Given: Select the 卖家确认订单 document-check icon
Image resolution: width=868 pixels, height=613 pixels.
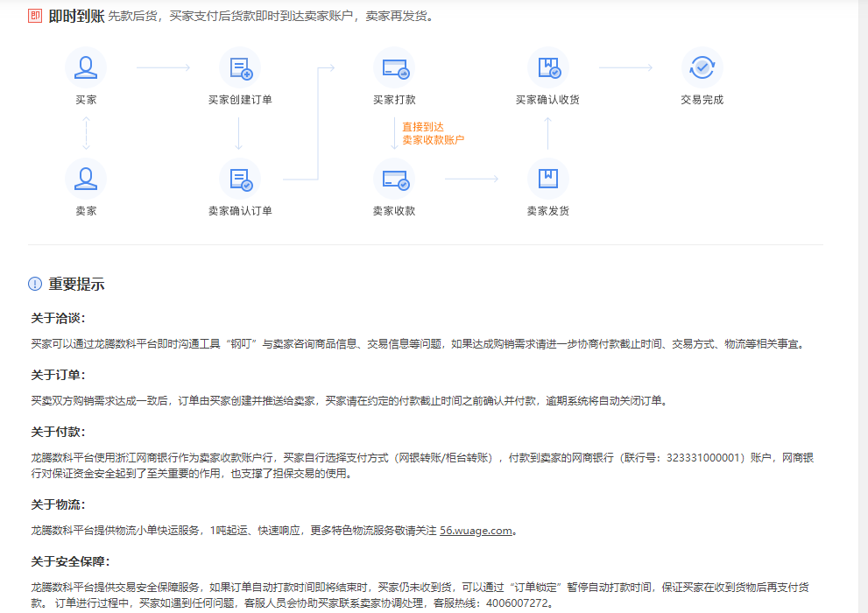Looking at the screenshot, I should [x=240, y=179].
